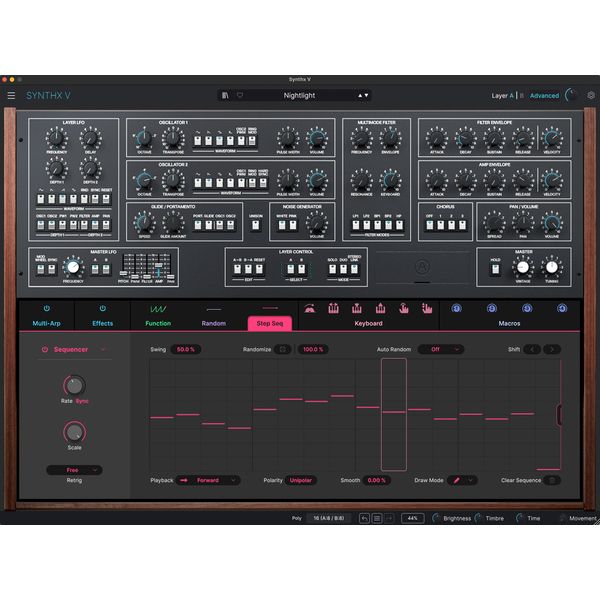600x600 pixels.
Task: Click the Effects power icon
Action: (x=103, y=308)
